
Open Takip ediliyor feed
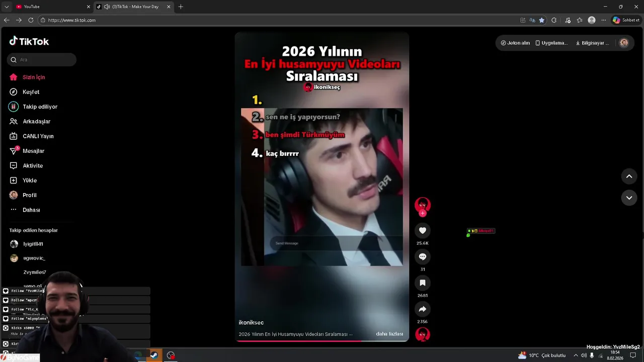[x=33, y=107]
